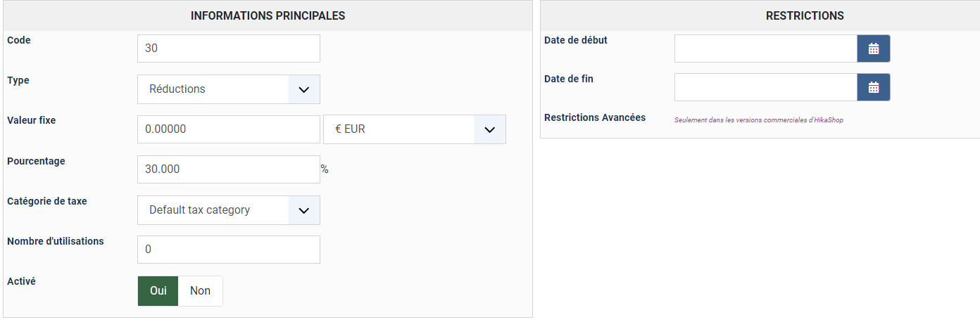The height and width of the screenshot is (322, 980).
Task: Set Activé to Oui
Action: tap(158, 290)
